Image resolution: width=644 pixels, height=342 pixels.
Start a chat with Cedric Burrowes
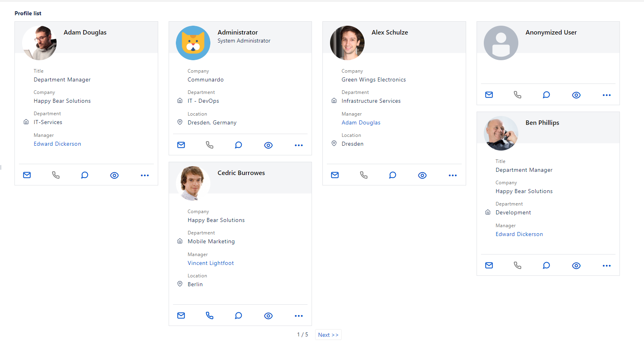238,316
